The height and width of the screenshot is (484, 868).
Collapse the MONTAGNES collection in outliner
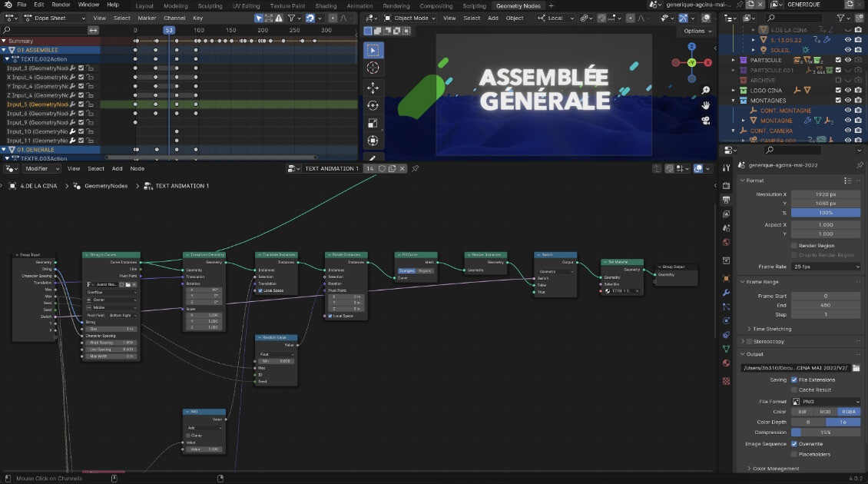tap(734, 101)
